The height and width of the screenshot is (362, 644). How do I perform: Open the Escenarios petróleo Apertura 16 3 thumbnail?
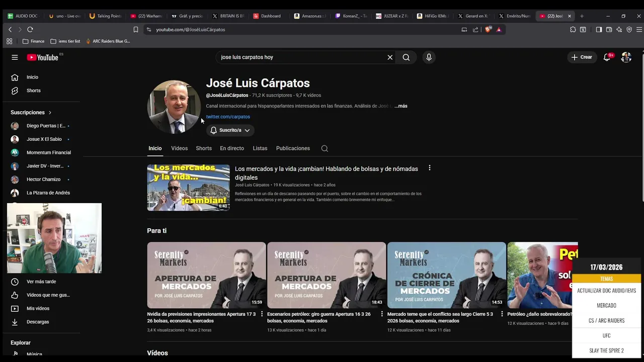pos(327,275)
